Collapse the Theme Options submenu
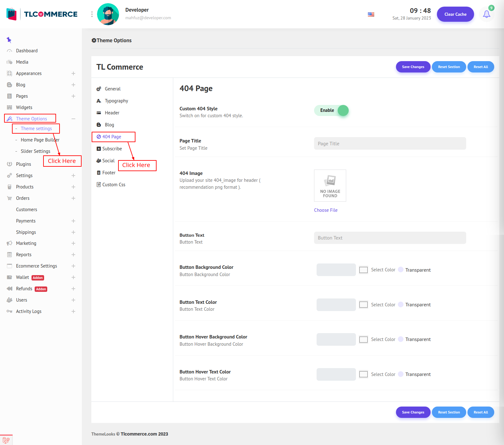This screenshot has width=504, height=445. click(x=73, y=119)
